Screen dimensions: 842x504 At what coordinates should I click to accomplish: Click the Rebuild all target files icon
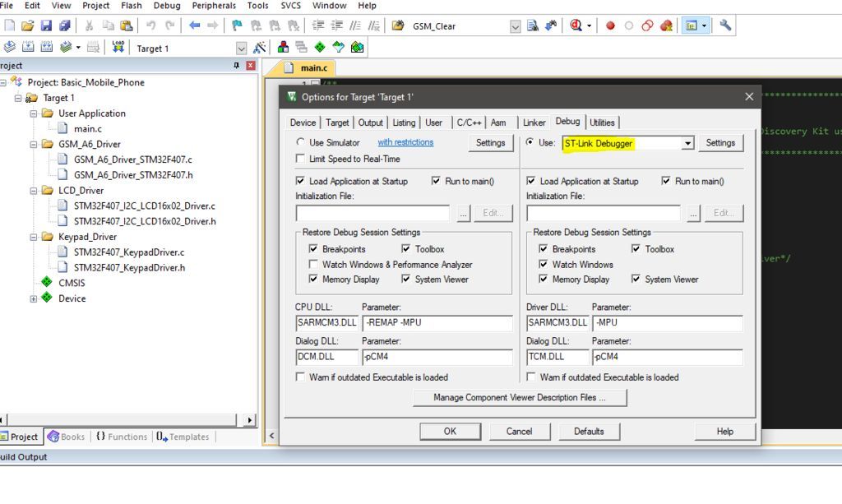point(46,47)
